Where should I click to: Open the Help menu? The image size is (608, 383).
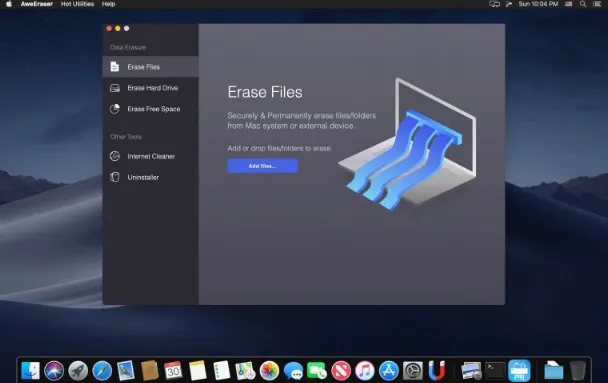(x=109, y=4)
